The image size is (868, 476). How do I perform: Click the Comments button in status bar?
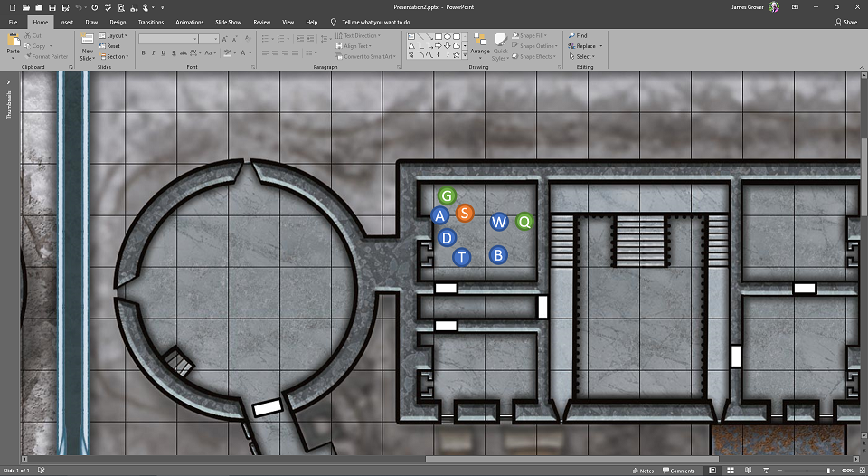click(x=678, y=471)
